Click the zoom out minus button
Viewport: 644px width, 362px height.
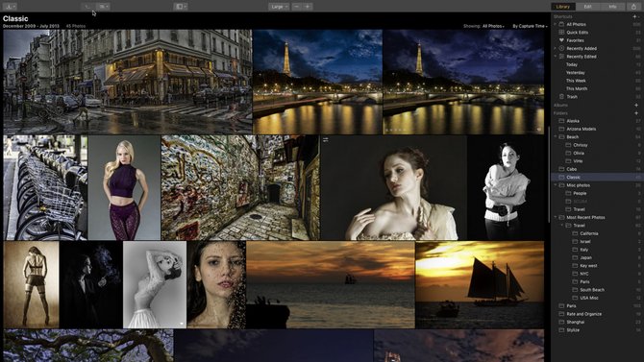click(297, 7)
